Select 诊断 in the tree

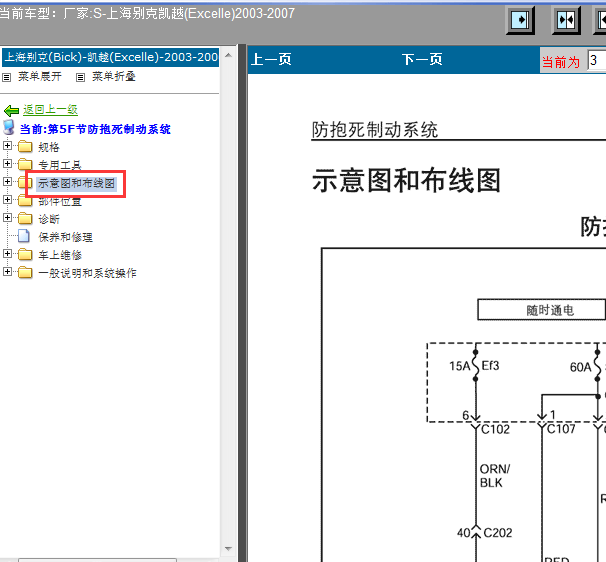pos(49,219)
